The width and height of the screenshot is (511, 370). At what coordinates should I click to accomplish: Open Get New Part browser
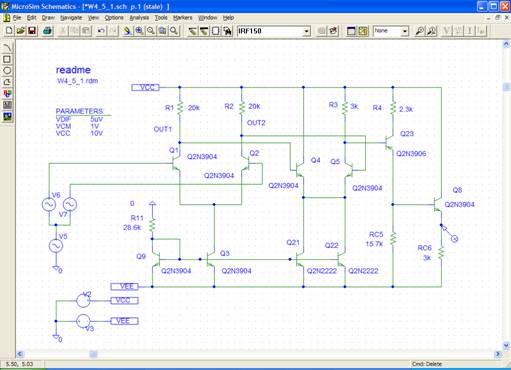click(x=228, y=31)
